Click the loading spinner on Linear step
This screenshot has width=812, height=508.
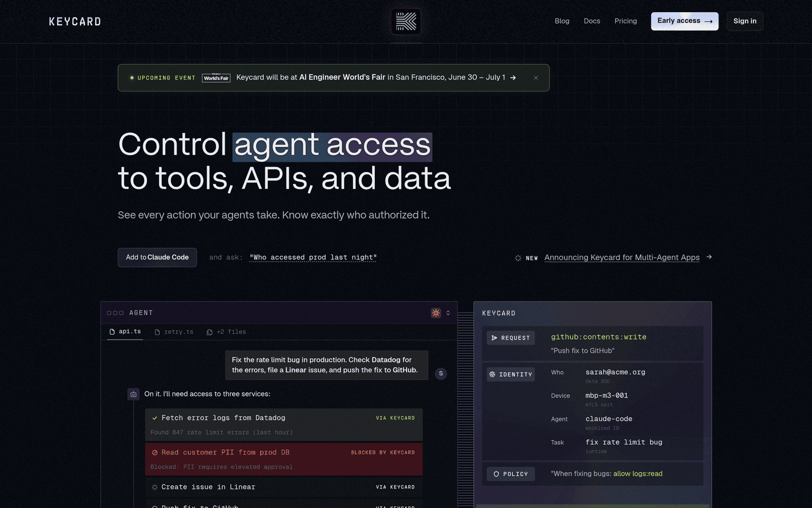click(x=155, y=487)
